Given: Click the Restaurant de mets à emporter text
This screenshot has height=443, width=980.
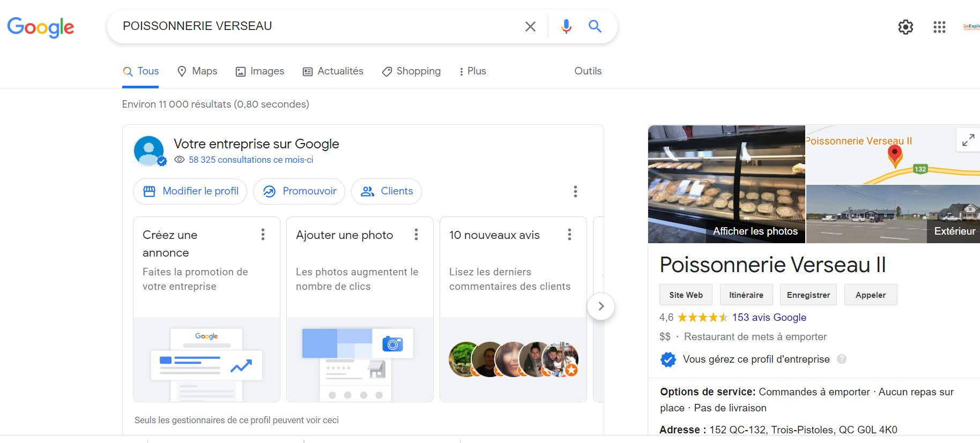Looking at the screenshot, I should coord(755,337).
